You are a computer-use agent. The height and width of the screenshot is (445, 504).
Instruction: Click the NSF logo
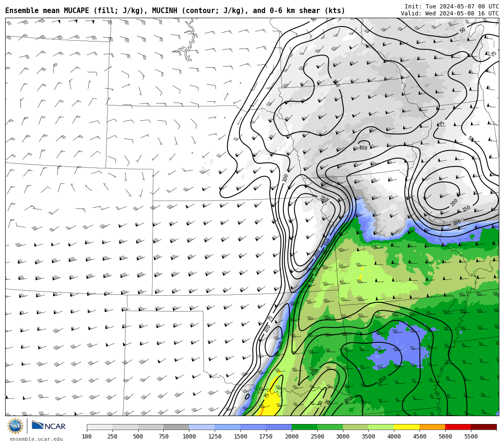point(15,426)
